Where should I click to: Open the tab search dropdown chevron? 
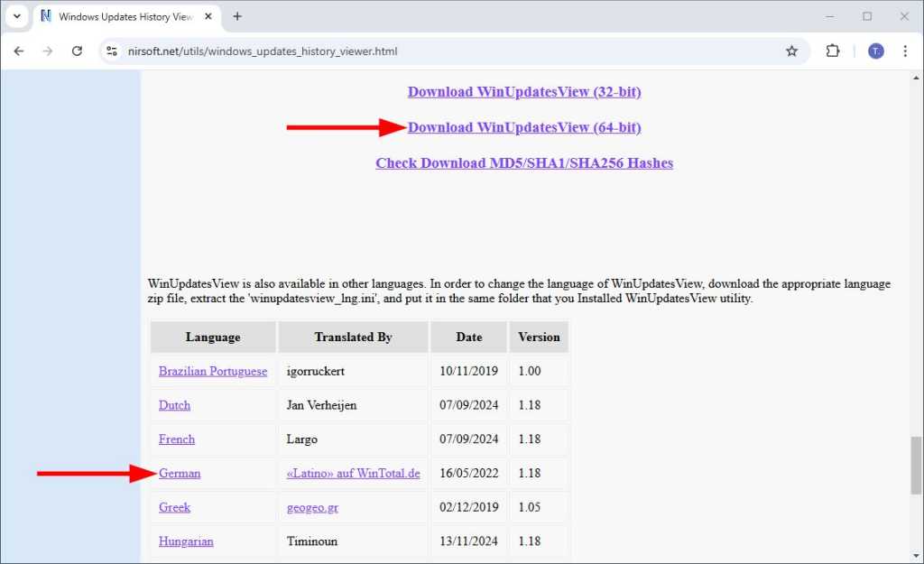(x=16, y=16)
